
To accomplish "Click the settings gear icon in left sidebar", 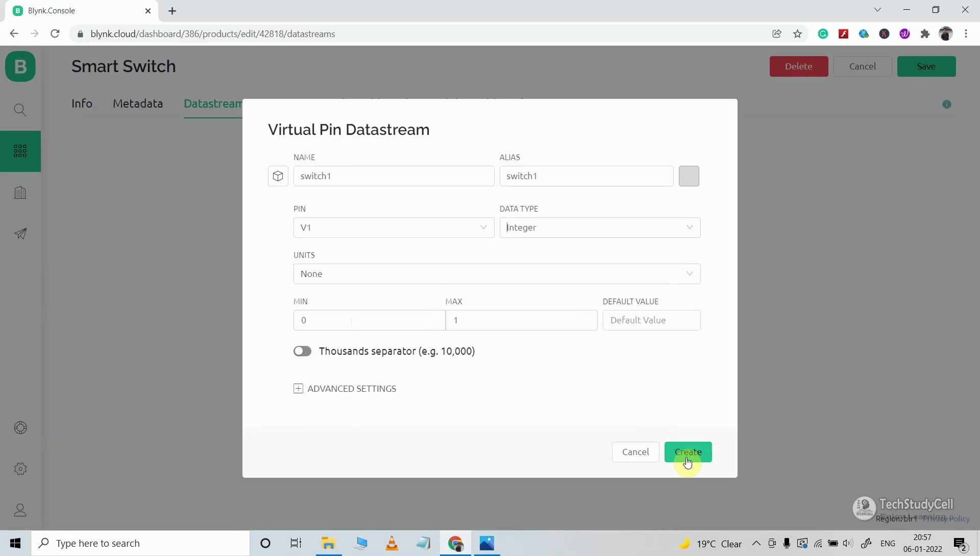I will click(20, 469).
